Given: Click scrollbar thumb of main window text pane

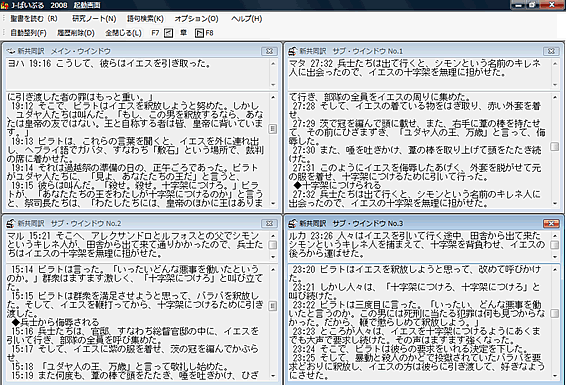Looking at the screenshot, I should pyautogui.click(x=273, y=129).
